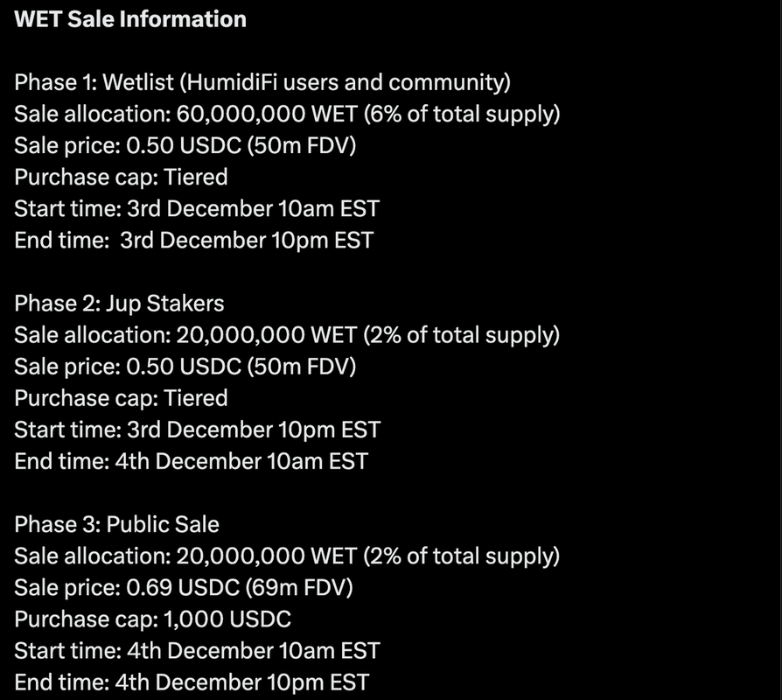The height and width of the screenshot is (700, 782).
Task: Click the Phase 1 sale price line
Action: coord(185,146)
